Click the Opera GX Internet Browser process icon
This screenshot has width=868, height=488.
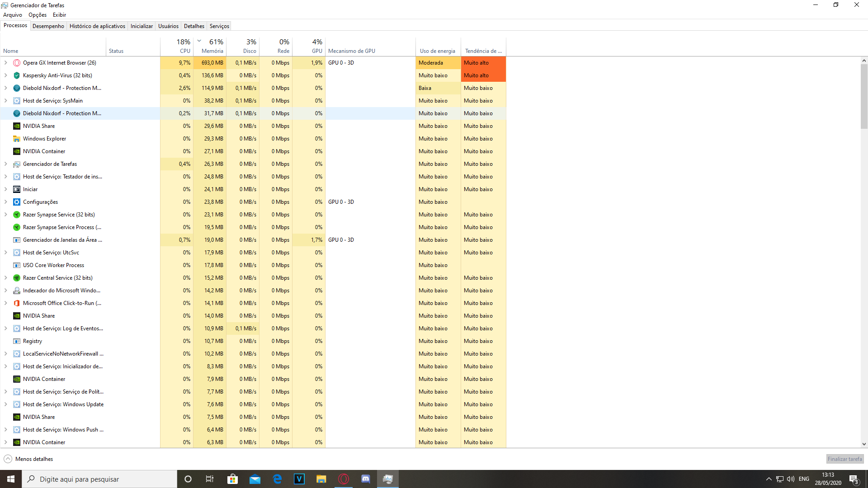[x=17, y=63]
